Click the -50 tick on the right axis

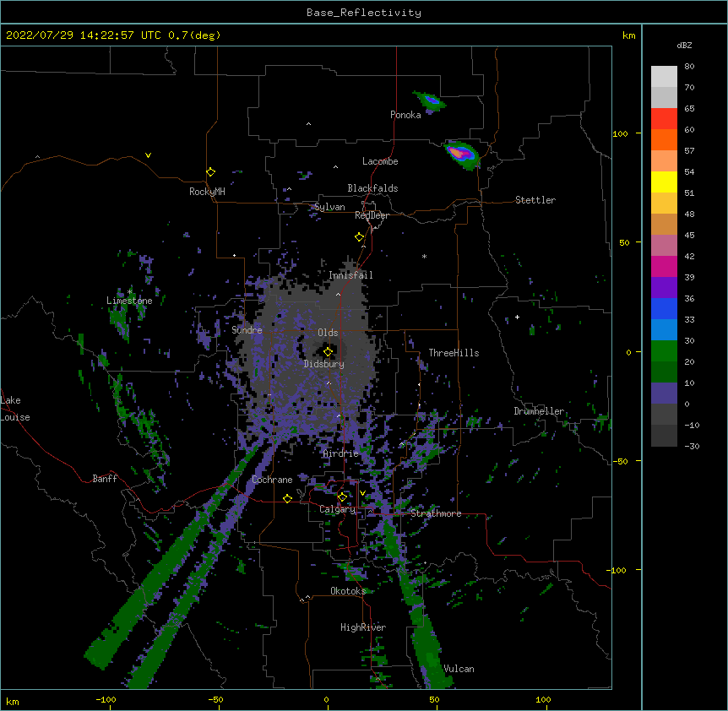click(620, 461)
